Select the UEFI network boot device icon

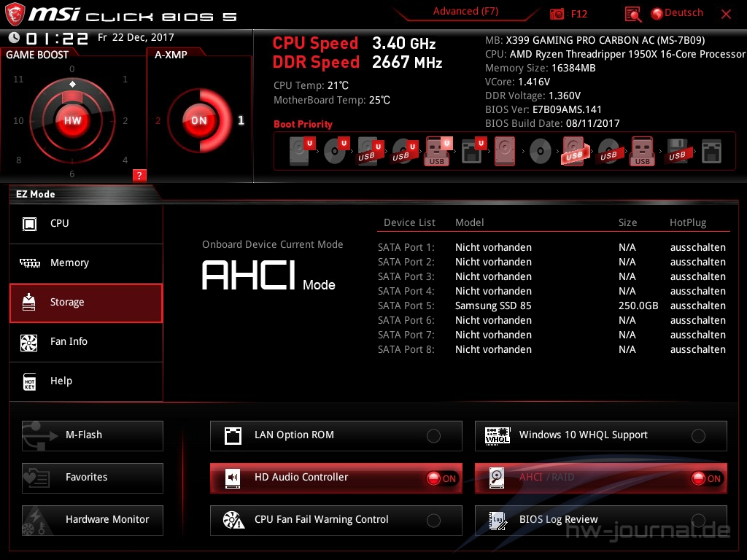coord(473,151)
